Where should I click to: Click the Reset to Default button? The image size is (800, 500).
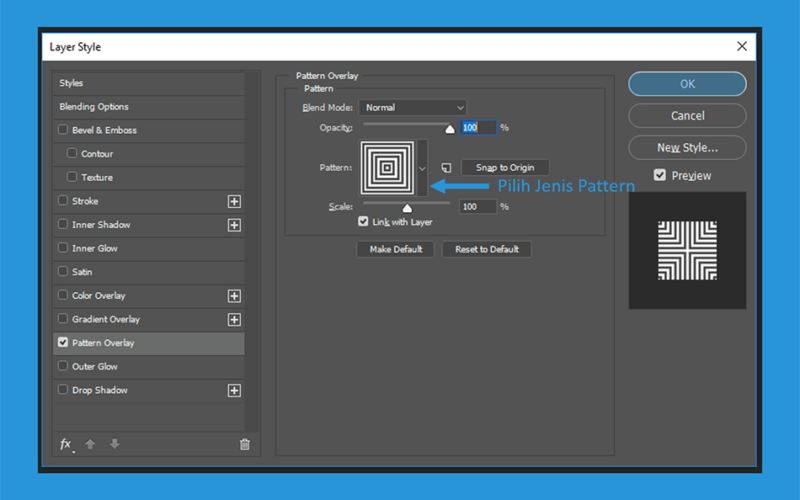(487, 249)
